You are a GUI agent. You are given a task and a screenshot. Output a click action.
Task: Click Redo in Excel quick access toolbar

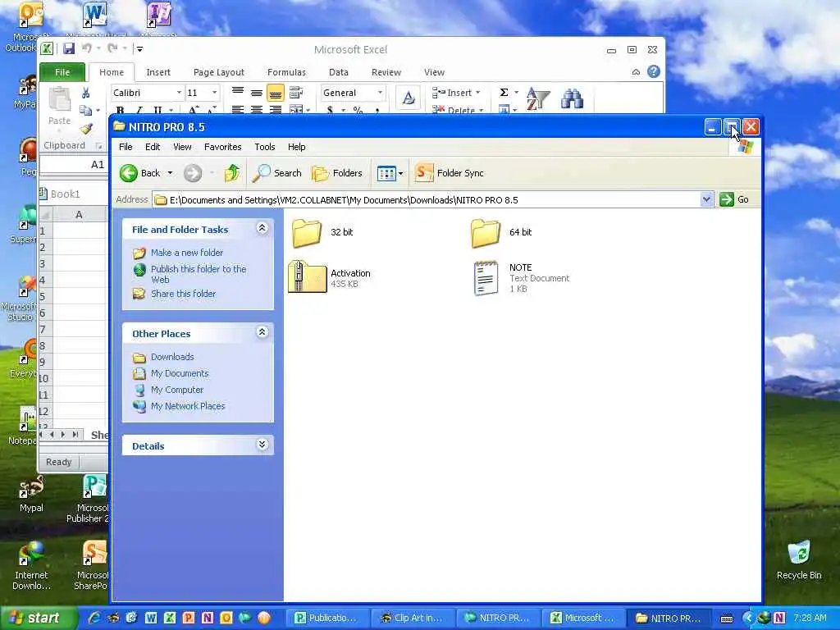click(112, 48)
